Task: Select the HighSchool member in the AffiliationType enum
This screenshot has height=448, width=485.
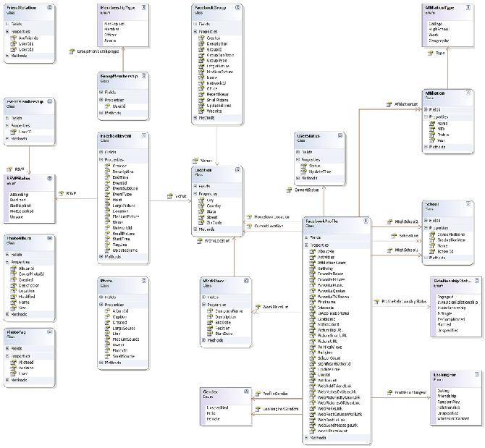Action: (439, 29)
